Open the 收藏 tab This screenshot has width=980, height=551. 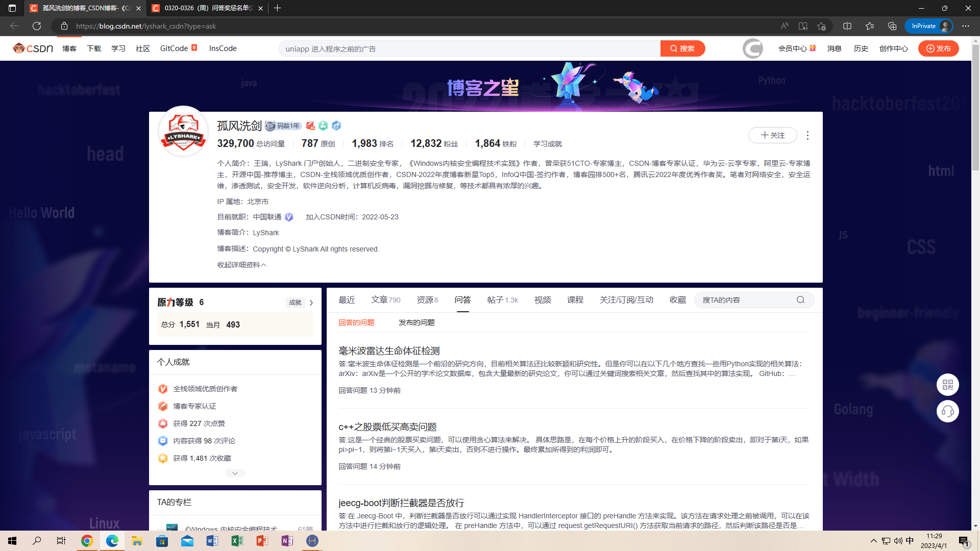677,300
